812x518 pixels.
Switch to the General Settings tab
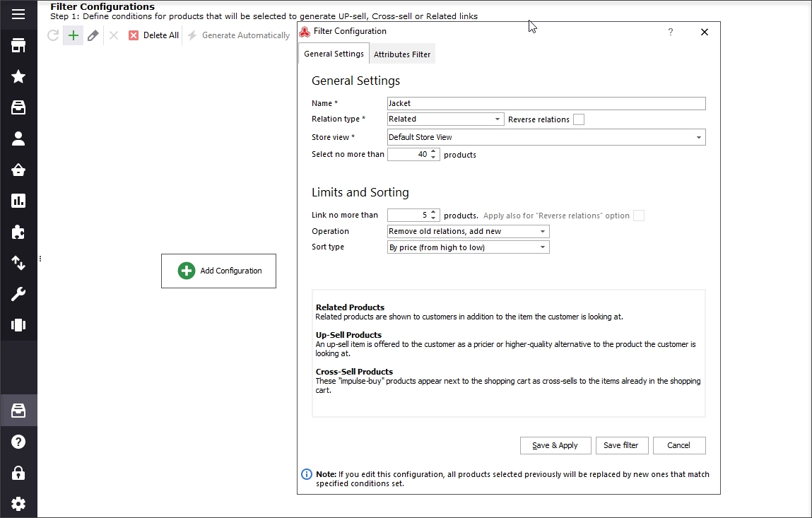(x=334, y=54)
